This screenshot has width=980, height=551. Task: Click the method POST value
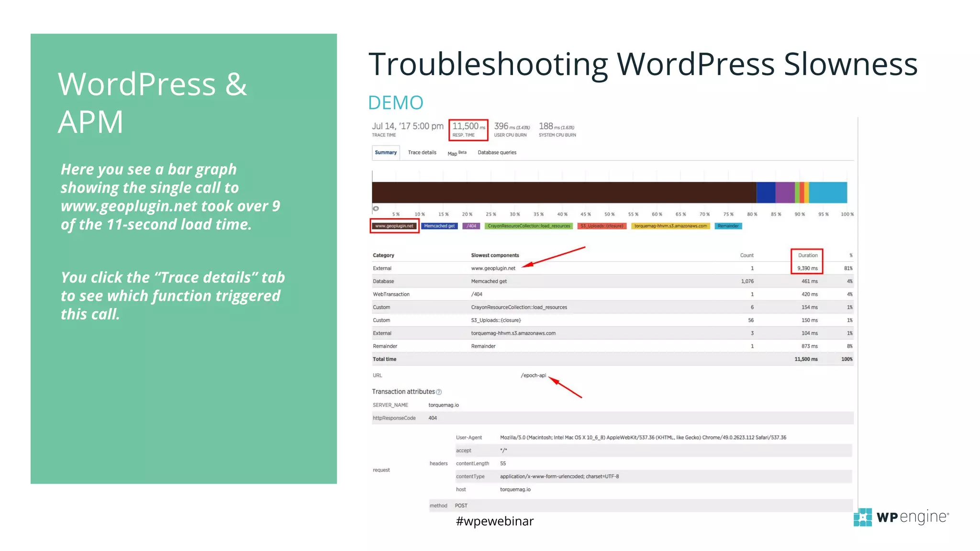(461, 506)
